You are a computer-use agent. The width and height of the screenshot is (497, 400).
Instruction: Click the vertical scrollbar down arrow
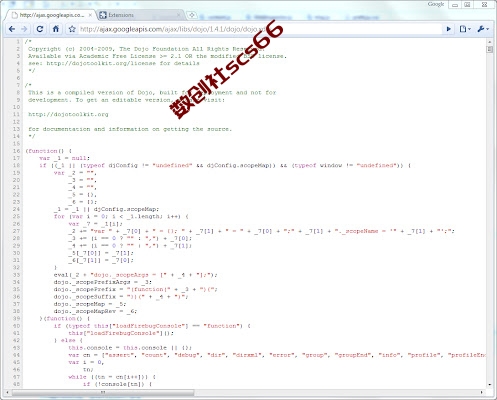(x=489, y=384)
